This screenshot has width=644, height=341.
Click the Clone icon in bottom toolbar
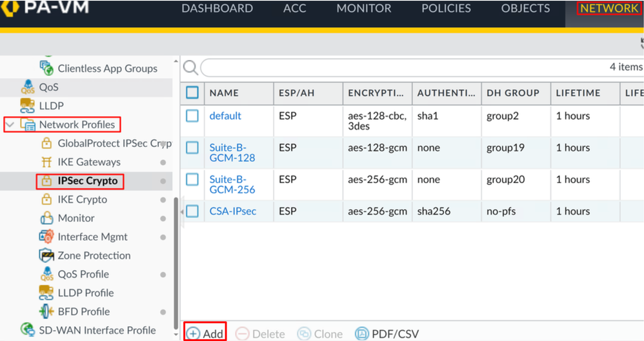point(304,334)
